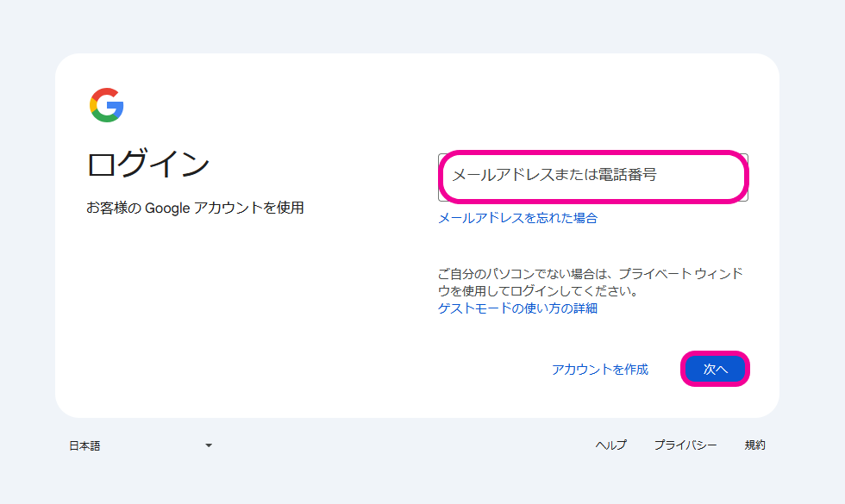The image size is (845, 504).
Task: Open the 日本語 language dropdown
Action: [140, 445]
